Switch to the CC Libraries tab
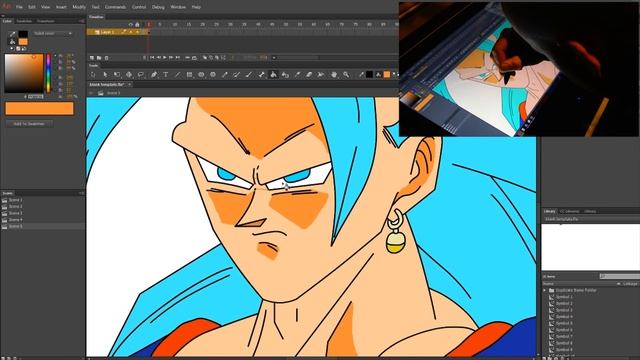 569,211
